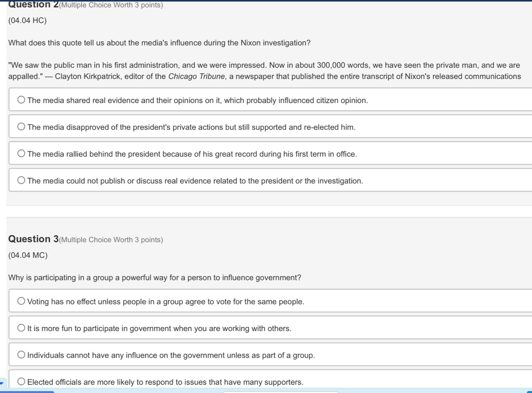The width and height of the screenshot is (532, 393).
Task: Select 'Elected officials are more likely' radio
Action: coord(21,382)
